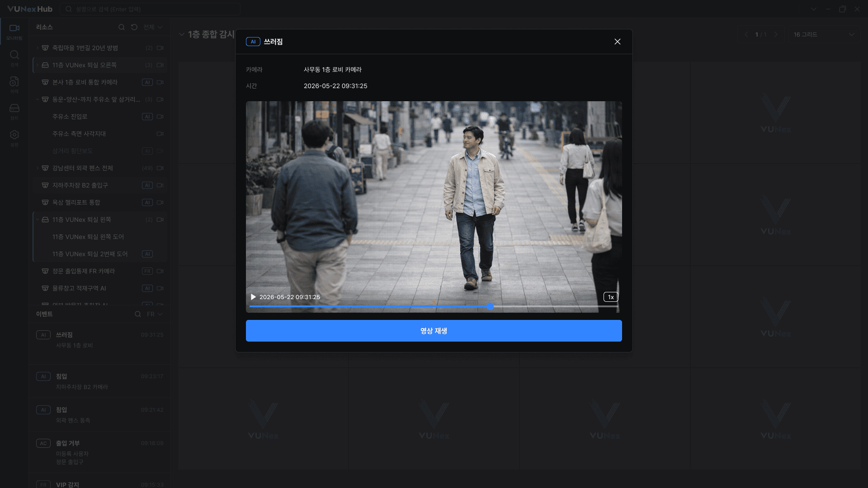This screenshot has height=488, width=868.
Task: Click the AI badge on 본사 1층 로비 row
Action: pyautogui.click(x=147, y=82)
